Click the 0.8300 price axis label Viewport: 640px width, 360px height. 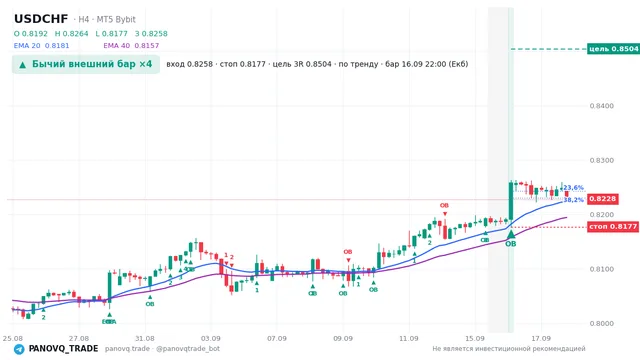[602, 160]
